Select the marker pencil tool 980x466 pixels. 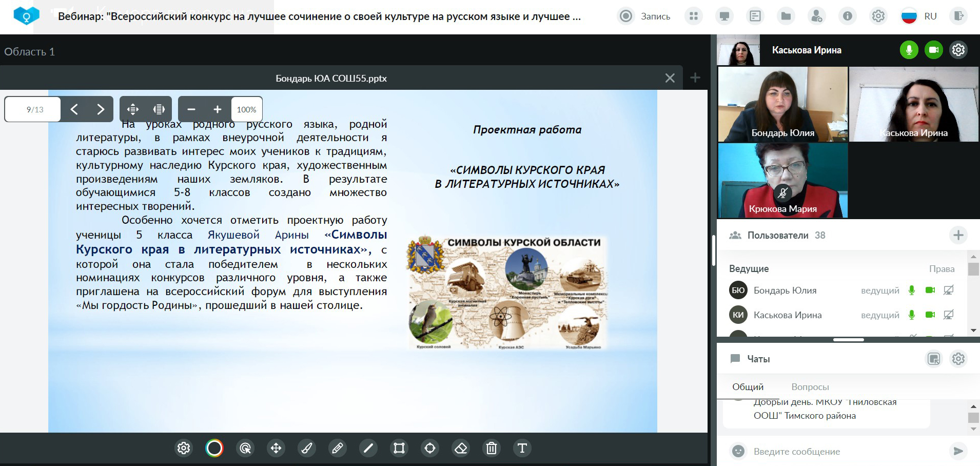tap(338, 448)
